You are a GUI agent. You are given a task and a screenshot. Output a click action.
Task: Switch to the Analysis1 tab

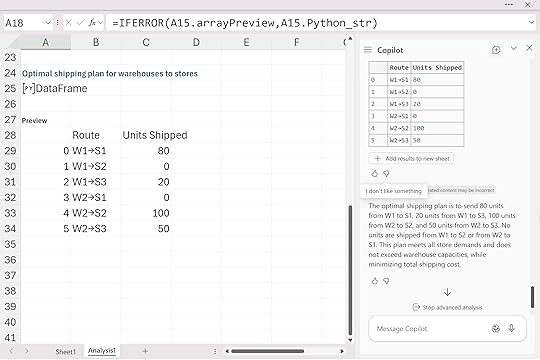[x=102, y=351]
